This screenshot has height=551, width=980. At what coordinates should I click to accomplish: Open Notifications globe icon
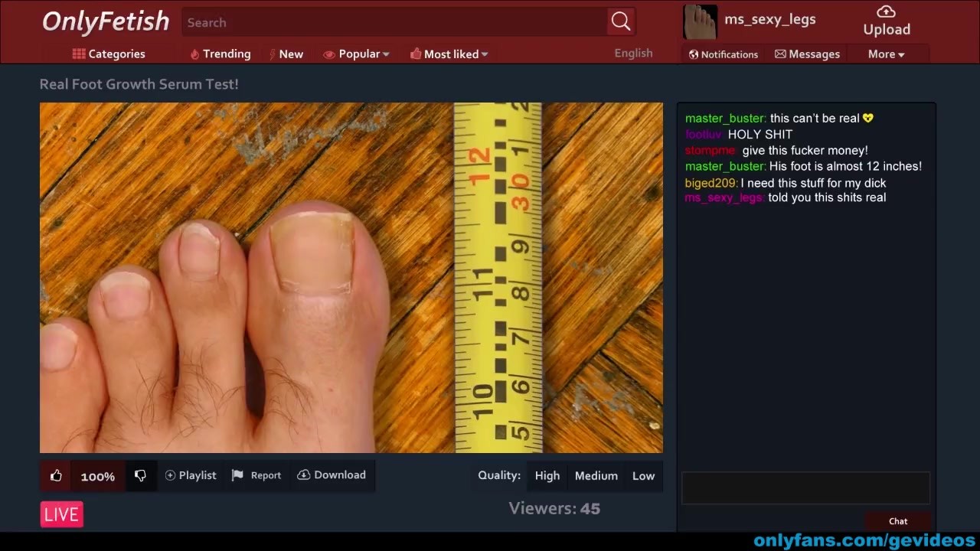click(x=694, y=54)
